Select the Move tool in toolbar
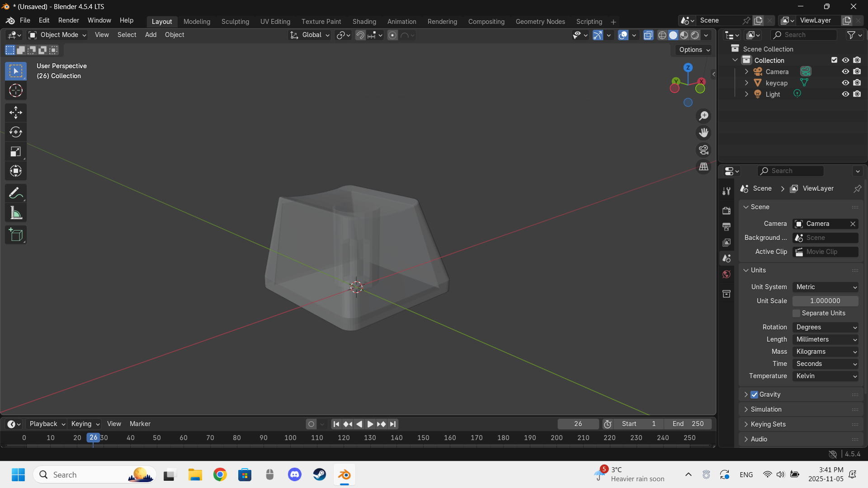Screen dimensions: 868x488 click(16, 113)
